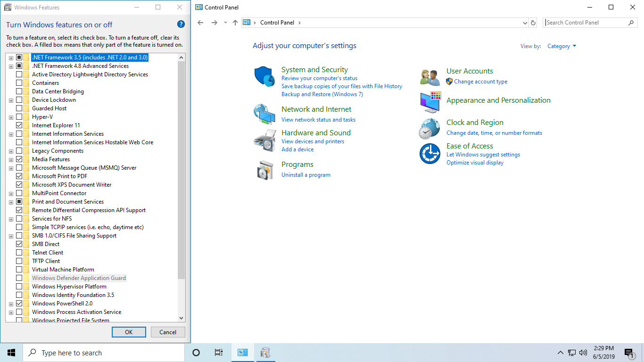This screenshot has height=362, width=644.
Task: Show hidden tray icons chevron
Action: click(560, 353)
